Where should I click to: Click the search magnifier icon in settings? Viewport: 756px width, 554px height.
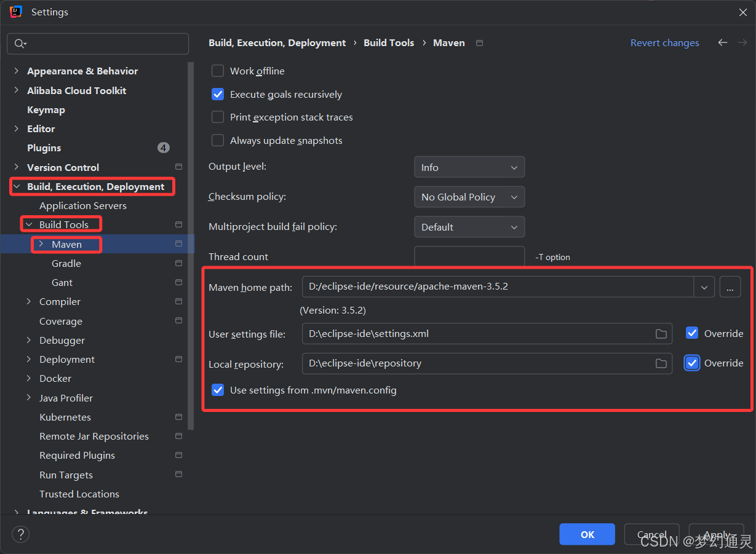[20, 44]
